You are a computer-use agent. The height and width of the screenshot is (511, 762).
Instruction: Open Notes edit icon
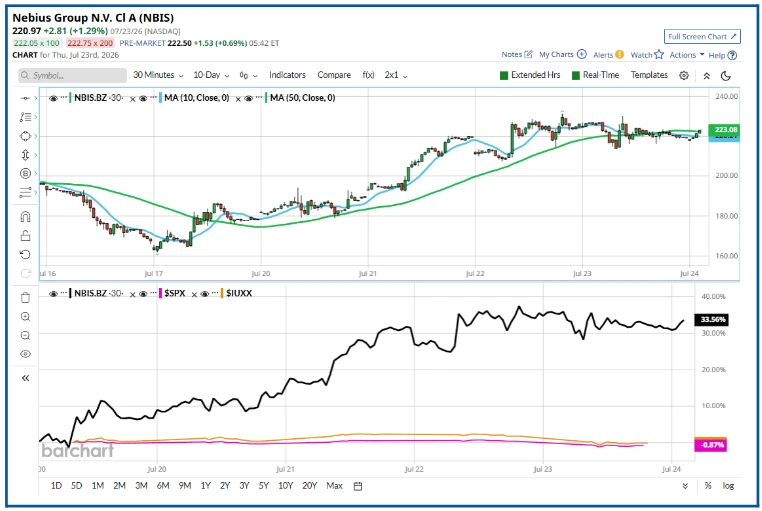click(528, 54)
